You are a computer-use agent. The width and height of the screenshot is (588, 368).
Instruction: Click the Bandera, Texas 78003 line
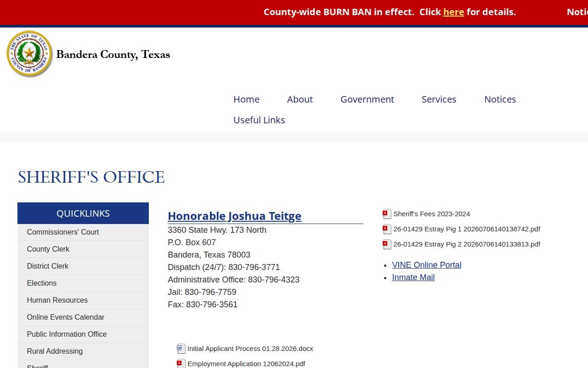point(209,255)
